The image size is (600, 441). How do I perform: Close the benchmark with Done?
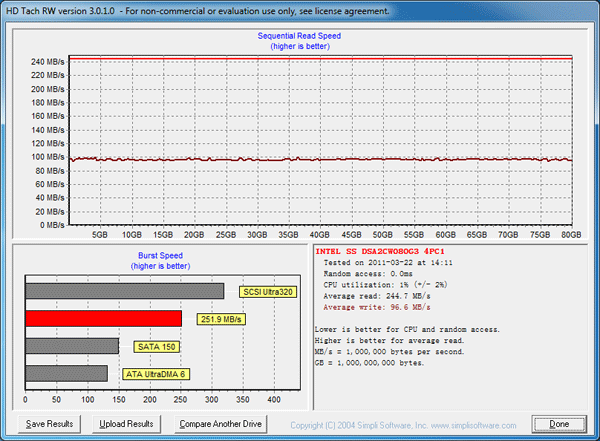(x=558, y=424)
